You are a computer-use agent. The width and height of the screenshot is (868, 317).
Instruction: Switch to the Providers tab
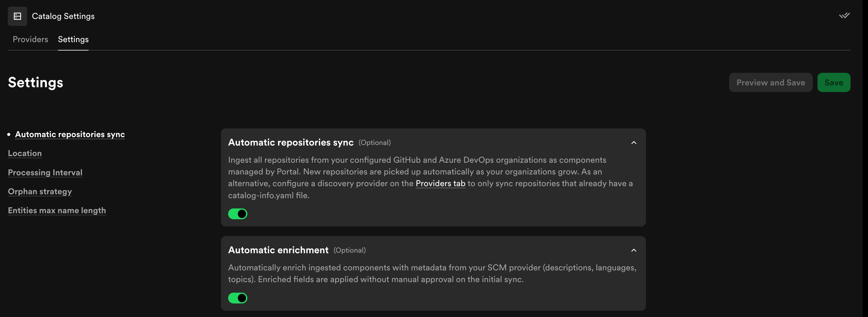pos(30,39)
